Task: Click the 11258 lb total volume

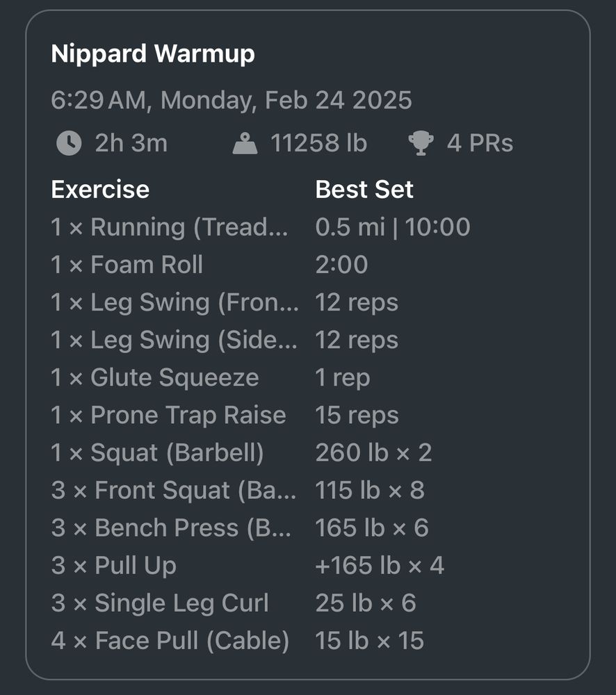Action: tap(319, 143)
